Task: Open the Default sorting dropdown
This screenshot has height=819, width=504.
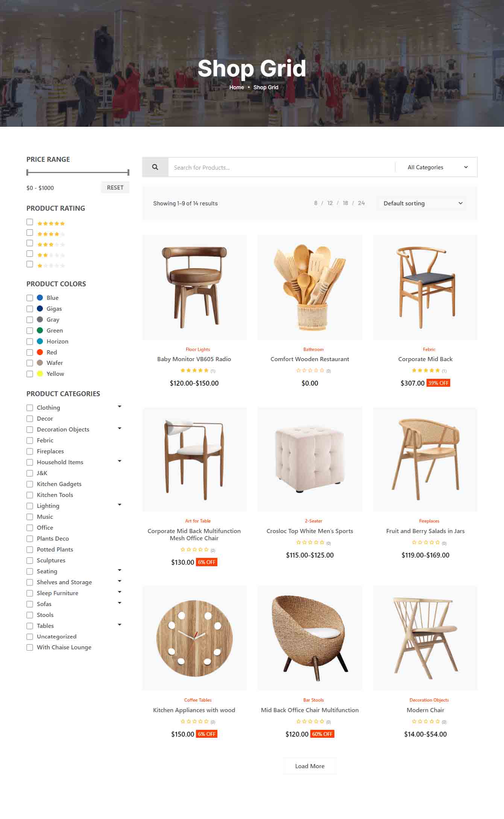Action: [x=422, y=204]
